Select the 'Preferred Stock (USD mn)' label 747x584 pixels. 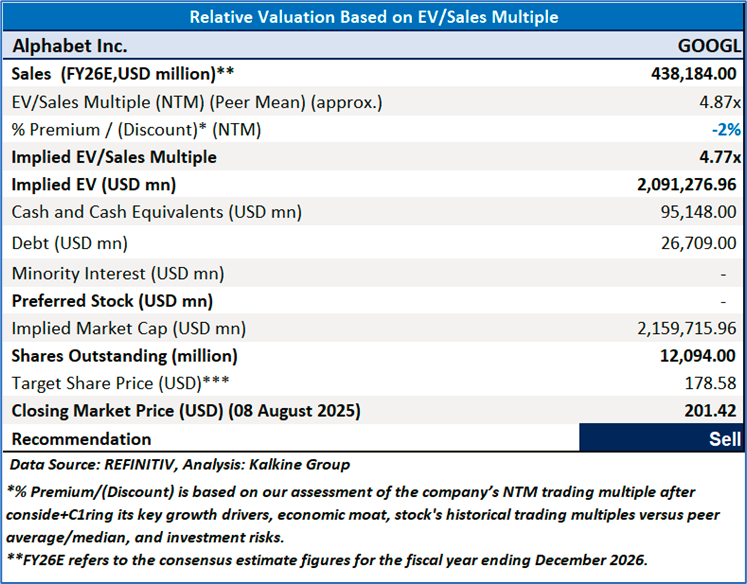[x=112, y=301]
